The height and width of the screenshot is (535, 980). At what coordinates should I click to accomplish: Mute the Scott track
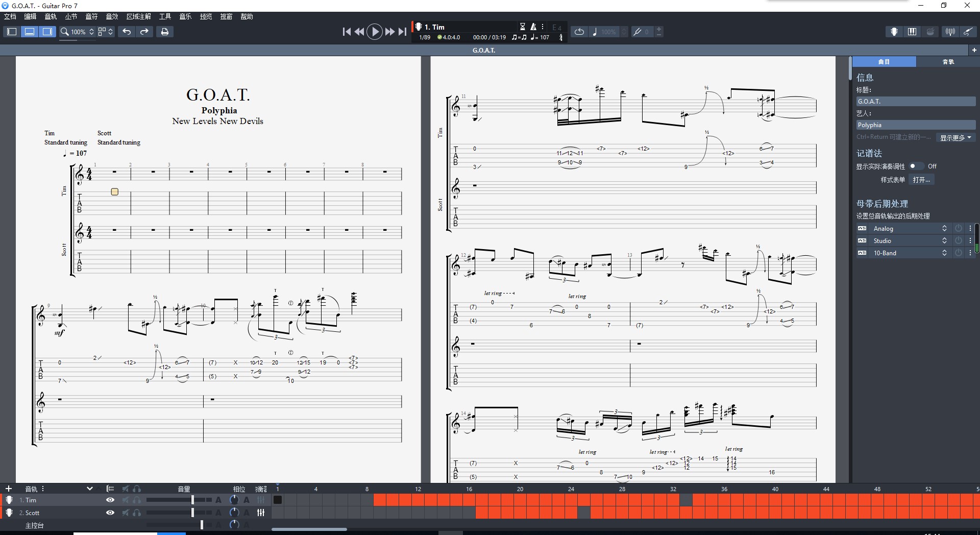[126, 513]
